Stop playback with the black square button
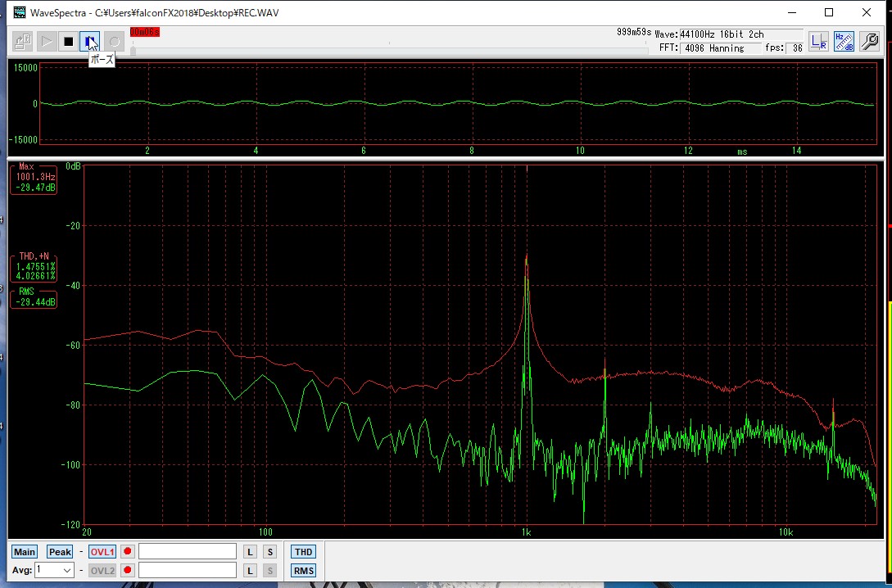The image size is (892, 588). click(69, 41)
